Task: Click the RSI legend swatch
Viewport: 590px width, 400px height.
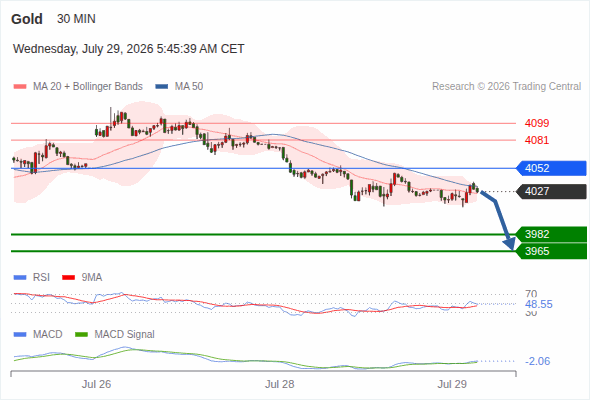Action: tap(20, 278)
